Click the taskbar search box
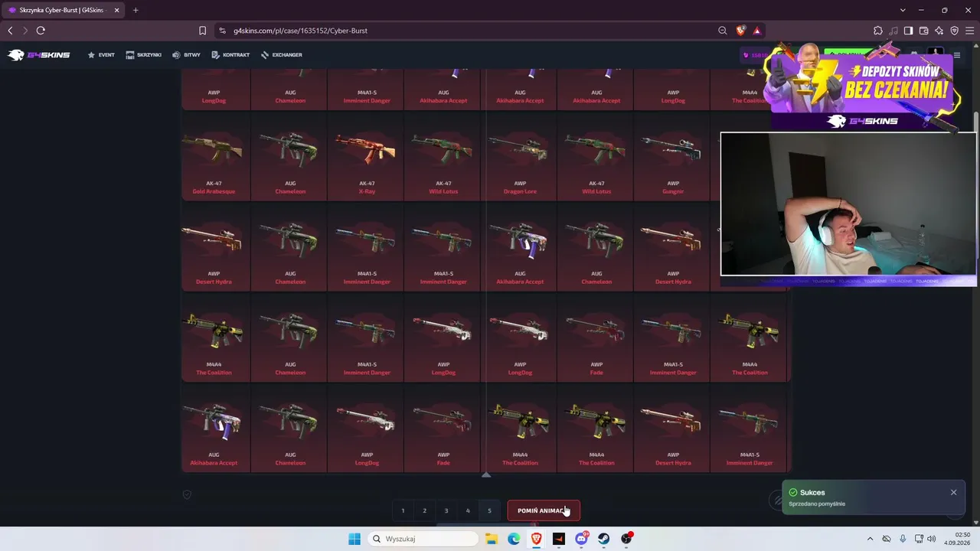Viewport: 980px width, 551px height. 423,539
